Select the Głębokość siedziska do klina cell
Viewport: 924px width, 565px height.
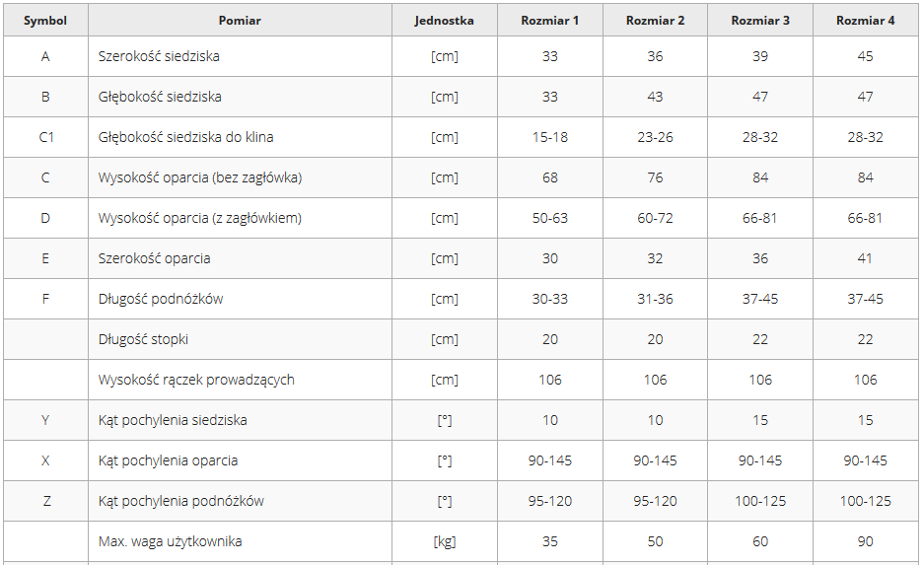[x=185, y=137]
